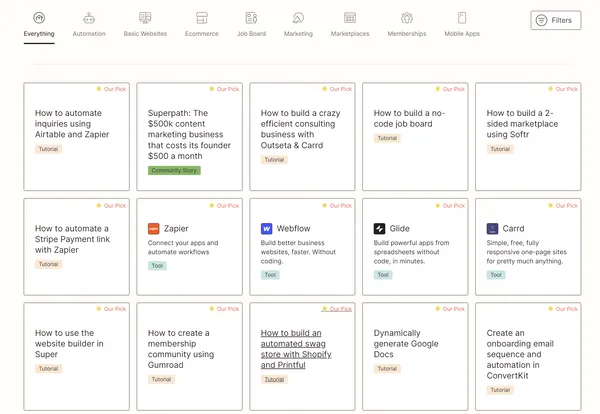
Task: Click the Marketing icon
Action: [x=298, y=18]
